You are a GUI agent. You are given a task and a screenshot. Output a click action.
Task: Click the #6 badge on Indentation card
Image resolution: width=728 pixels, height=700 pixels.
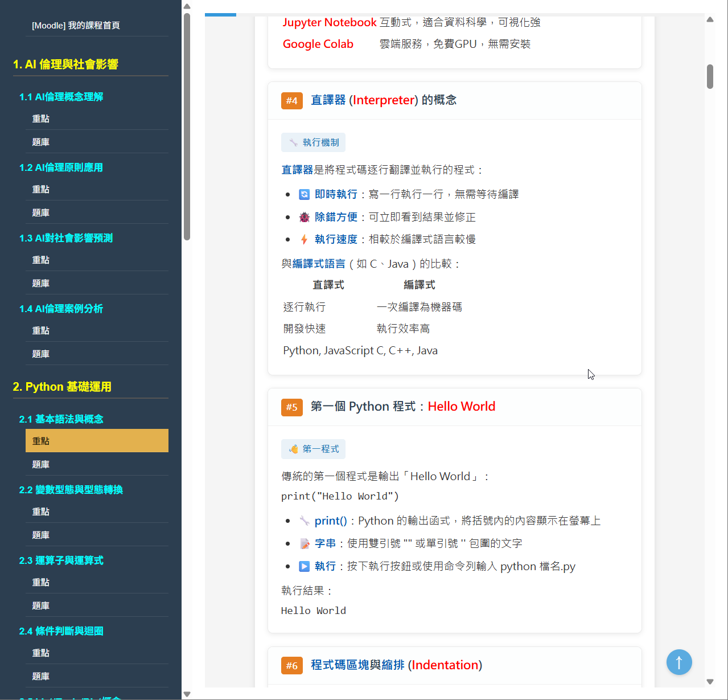coord(292,665)
